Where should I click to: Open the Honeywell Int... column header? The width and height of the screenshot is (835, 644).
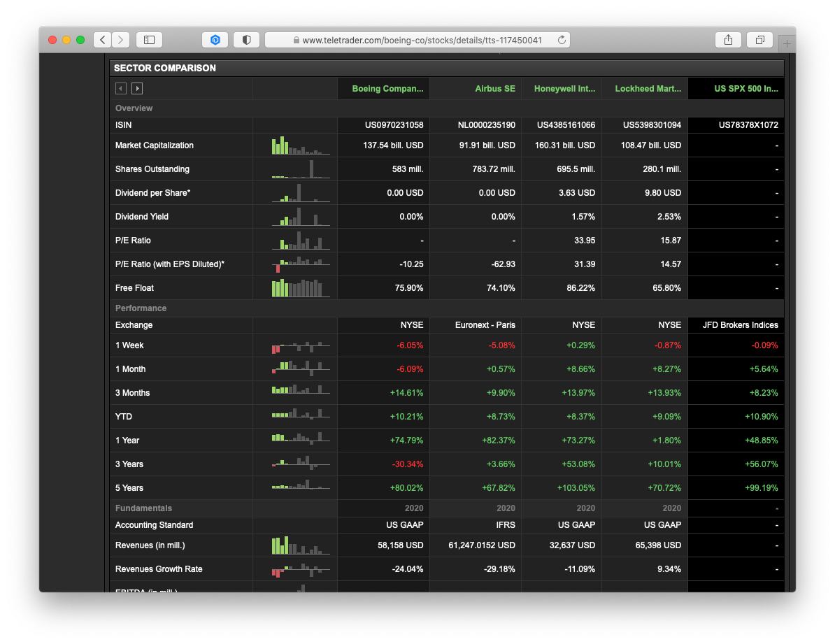click(x=564, y=88)
